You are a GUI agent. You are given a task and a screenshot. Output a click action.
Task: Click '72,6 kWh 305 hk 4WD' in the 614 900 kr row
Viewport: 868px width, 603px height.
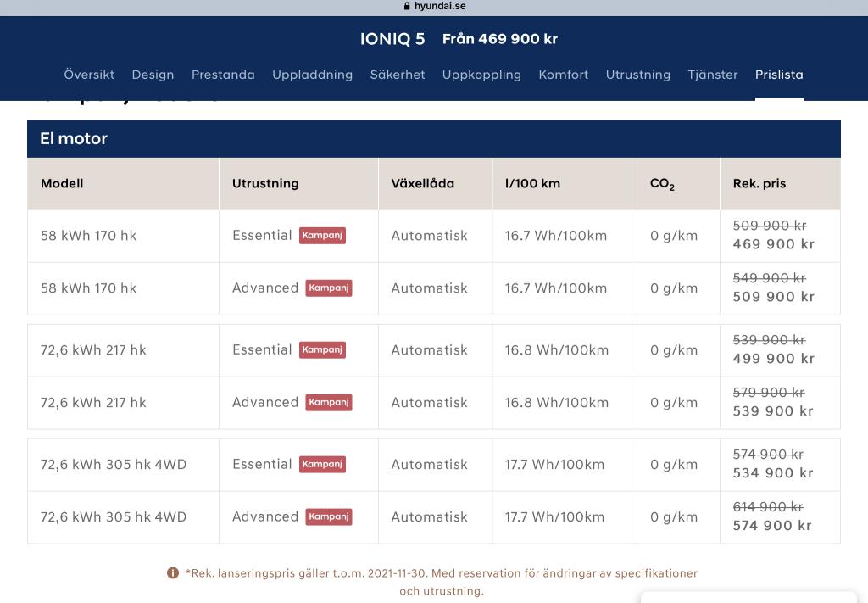tap(114, 517)
